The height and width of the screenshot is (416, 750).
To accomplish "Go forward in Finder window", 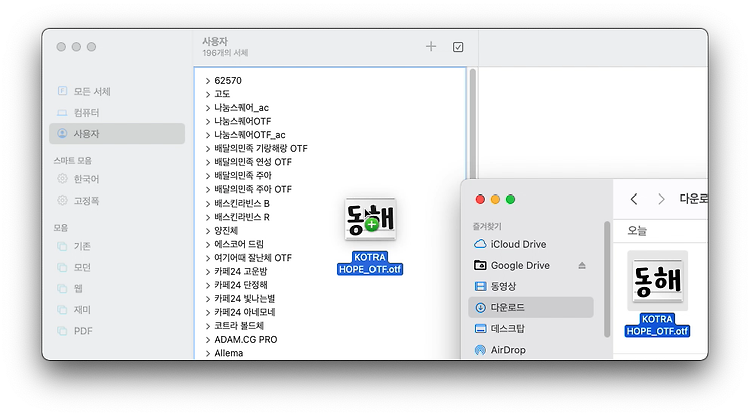I will coord(661,199).
